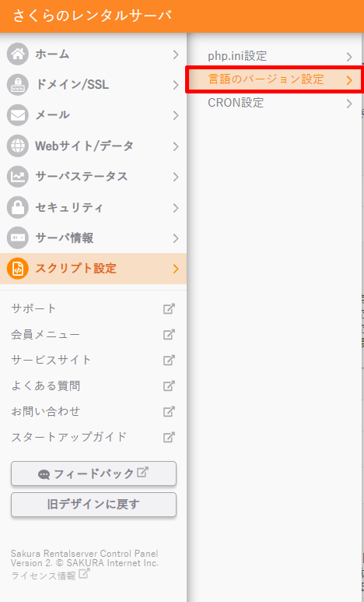The image size is (364, 602).
Task: Click the スクリプト設定 script file icon
Action: click(x=18, y=269)
